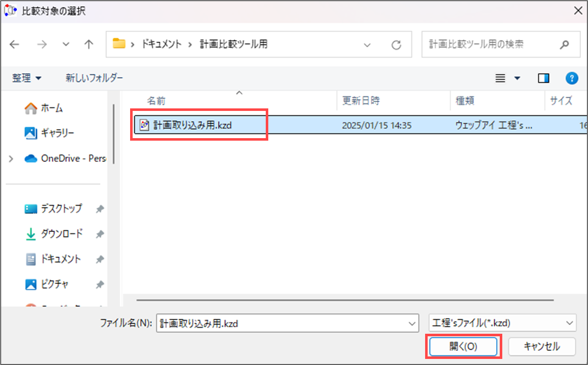This screenshot has width=588, height=365.
Task: Create a new folder with 新しいフォルダー
Action: point(94,78)
